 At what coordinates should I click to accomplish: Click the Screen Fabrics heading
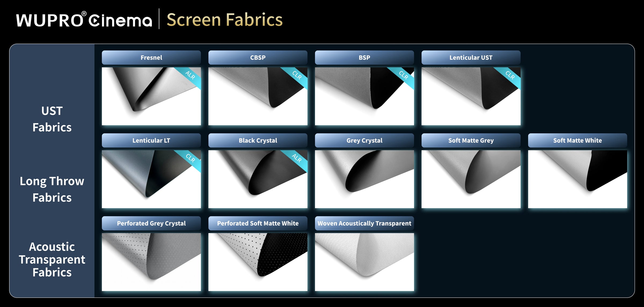[225, 20]
